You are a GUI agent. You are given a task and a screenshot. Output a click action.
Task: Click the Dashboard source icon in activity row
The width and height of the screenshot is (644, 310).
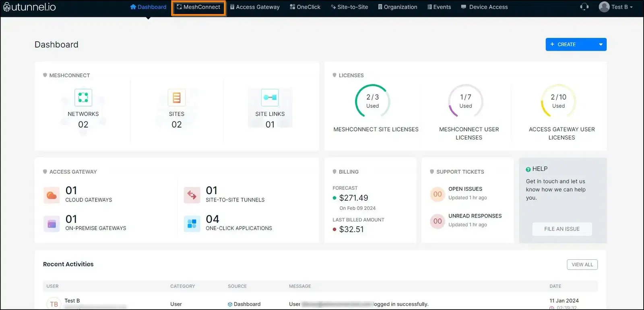[x=230, y=304]
